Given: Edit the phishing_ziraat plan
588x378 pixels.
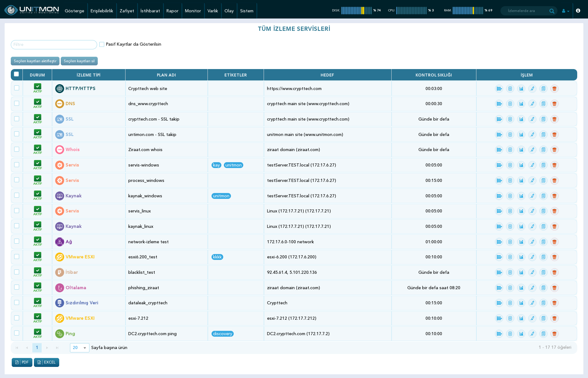Looking at the screenshot, I should pos(532,288).
